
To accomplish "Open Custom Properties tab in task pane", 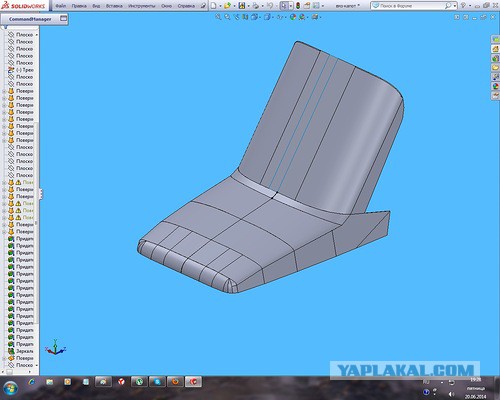I will click(x=495, y=95).
